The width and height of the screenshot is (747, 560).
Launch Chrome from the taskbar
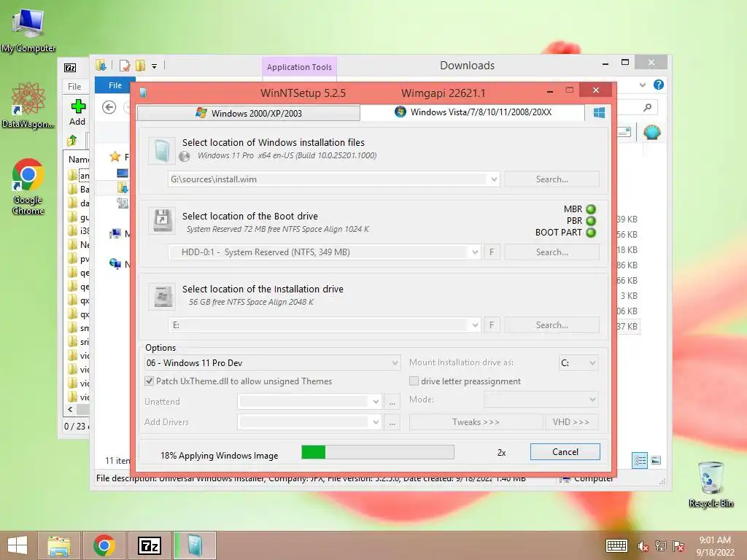tap(104, 545)
